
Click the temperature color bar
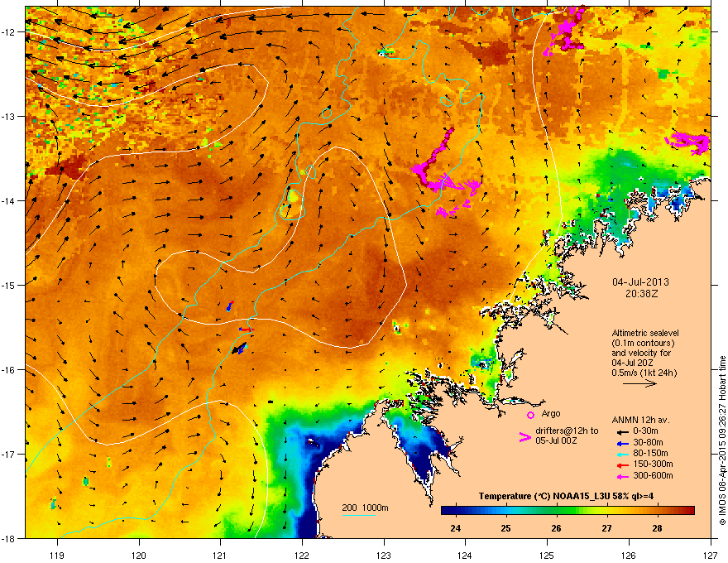[568, 510]
